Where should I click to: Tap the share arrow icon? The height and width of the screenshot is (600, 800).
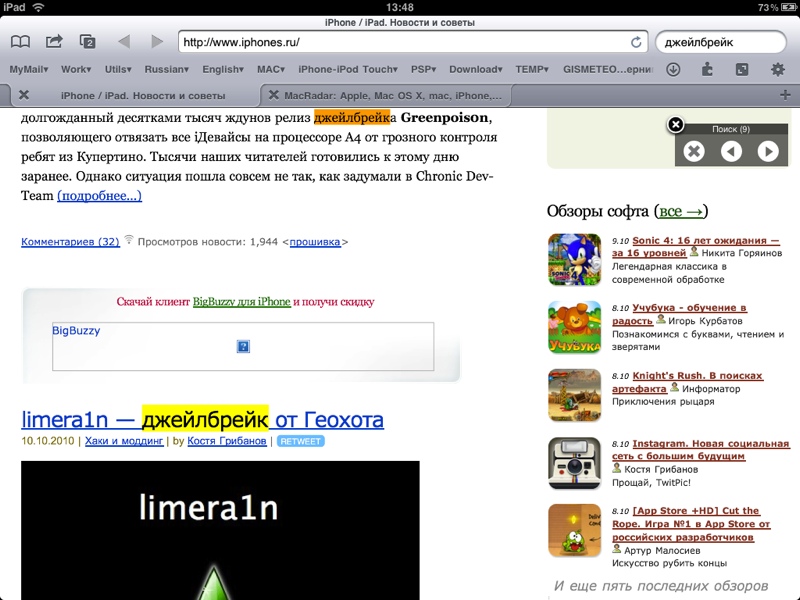point(54,41)
